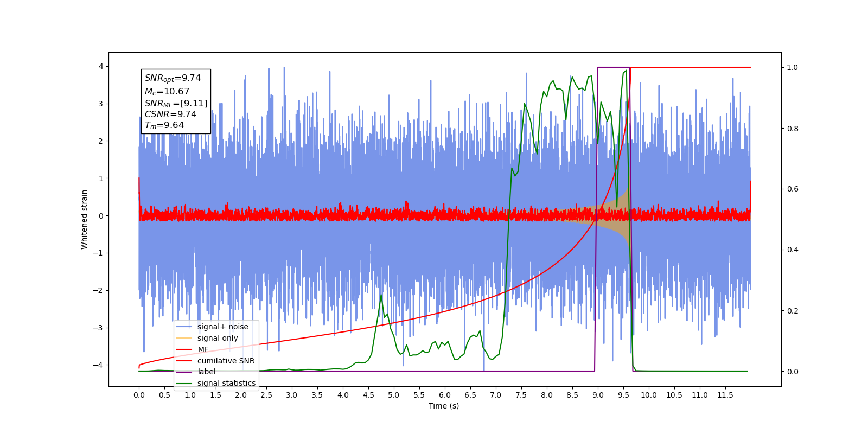Image resolution: width=868 pixels, height=434 pixels.
Task: Click the x-axis tick label 4.0
Action: pos(343,395)
